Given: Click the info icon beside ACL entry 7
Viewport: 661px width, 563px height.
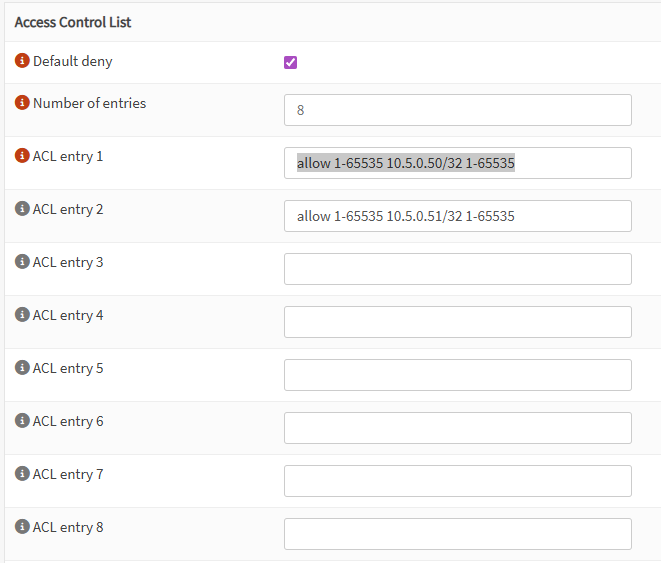Looking at the screenshot, I should tap(22, 474).
